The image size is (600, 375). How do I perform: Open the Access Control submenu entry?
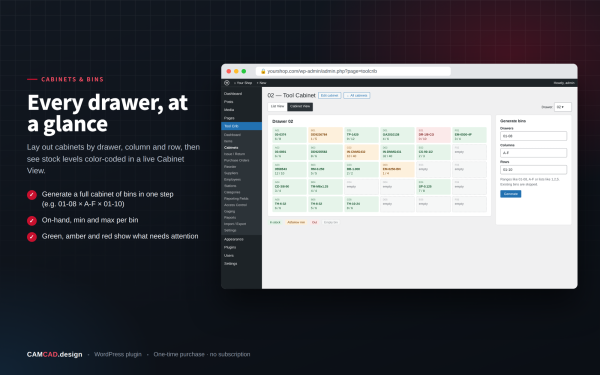coord(235,205)
